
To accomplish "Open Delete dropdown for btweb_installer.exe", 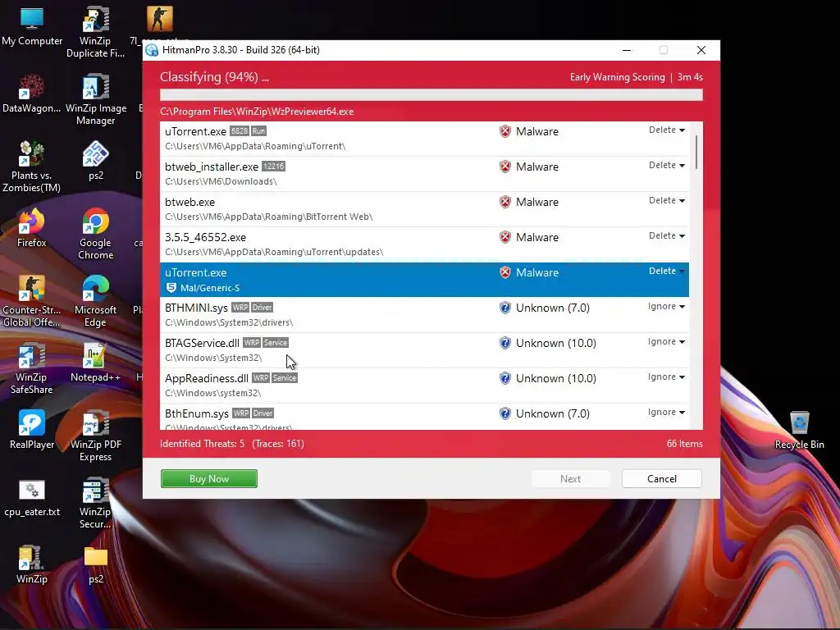I will coord(666,165).
